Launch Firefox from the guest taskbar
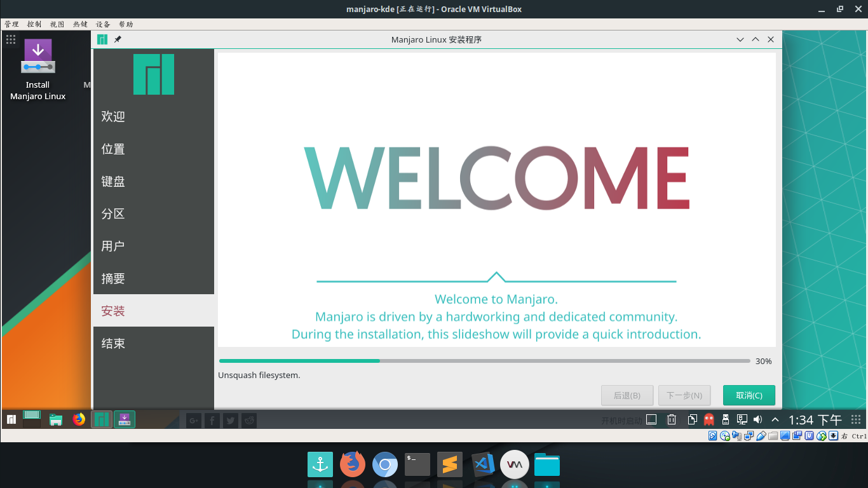868x488 pixels. [x=79, y=419]
